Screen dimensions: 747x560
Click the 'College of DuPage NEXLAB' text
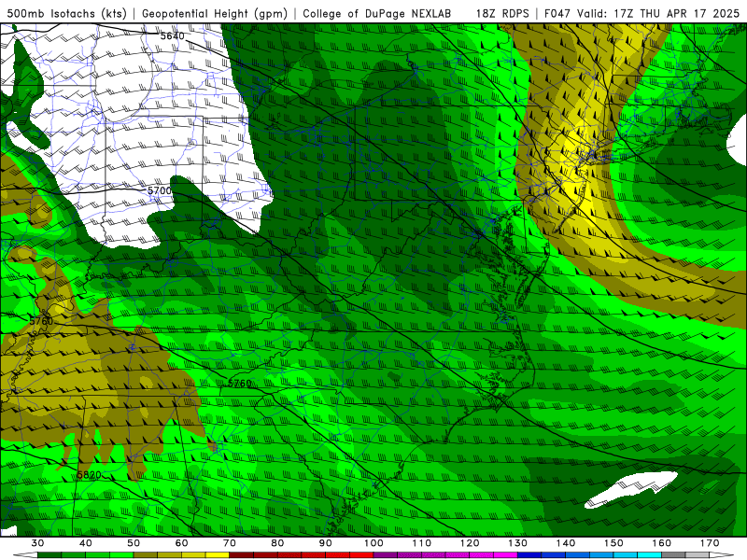(376, 14)
